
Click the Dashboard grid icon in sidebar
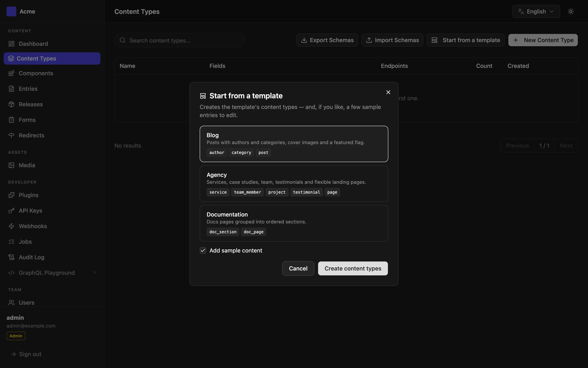[11, 44]
